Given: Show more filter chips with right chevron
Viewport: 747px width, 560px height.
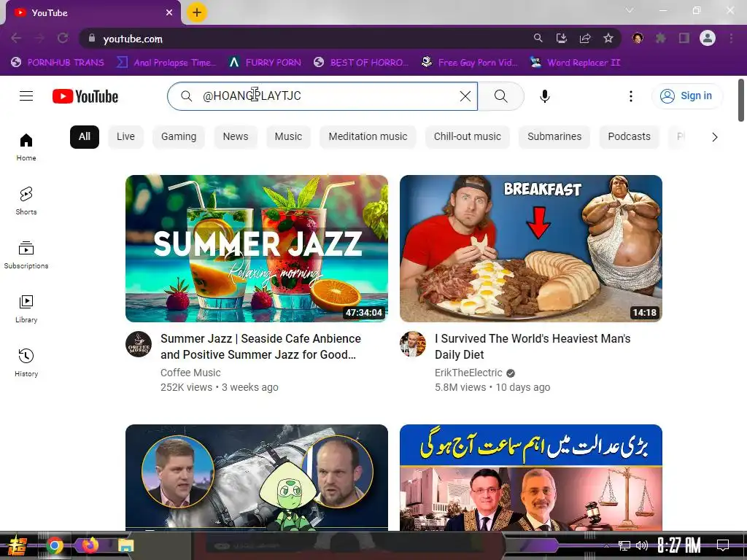Looking at the screenshot, I should [714, 137].
